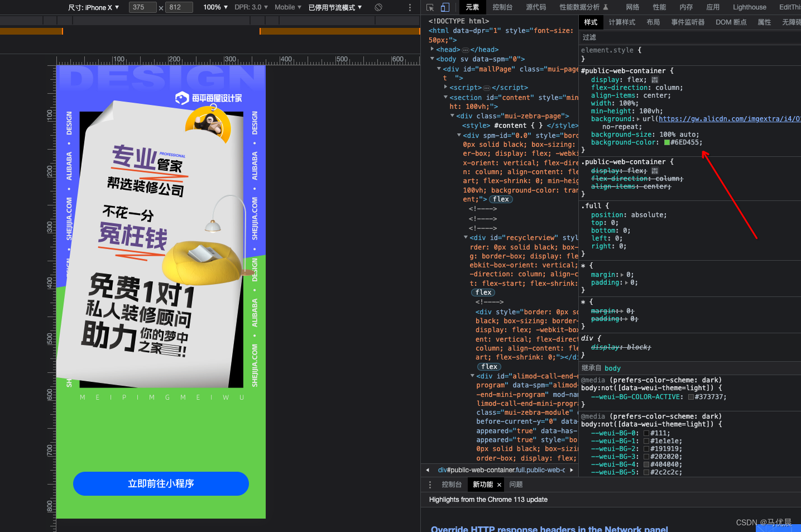Collapse the alimod-call-end-mini-program div node

click(472, 376)
